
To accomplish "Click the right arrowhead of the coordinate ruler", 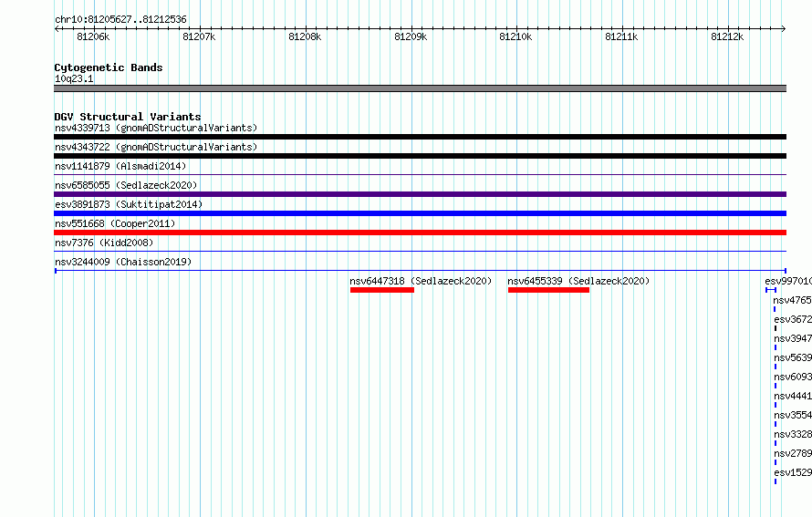I will point(784,29).
